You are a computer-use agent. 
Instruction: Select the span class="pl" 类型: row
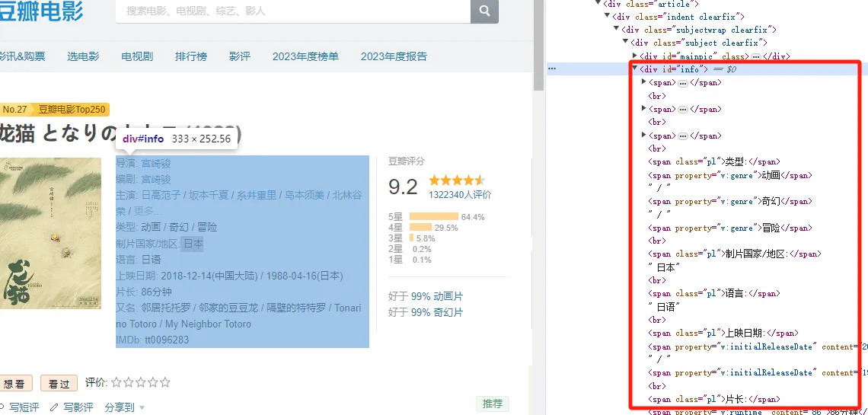[x=714, y=162]
